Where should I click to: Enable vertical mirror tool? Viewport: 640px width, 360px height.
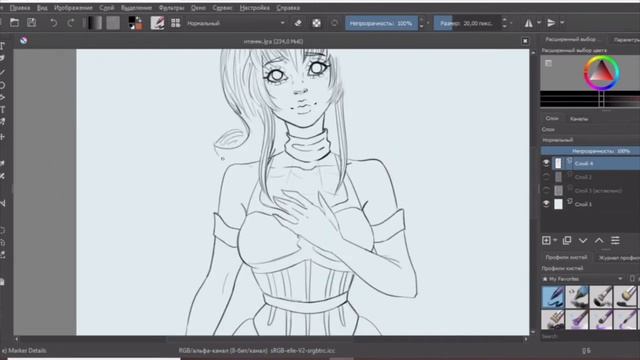pos(551,23)
